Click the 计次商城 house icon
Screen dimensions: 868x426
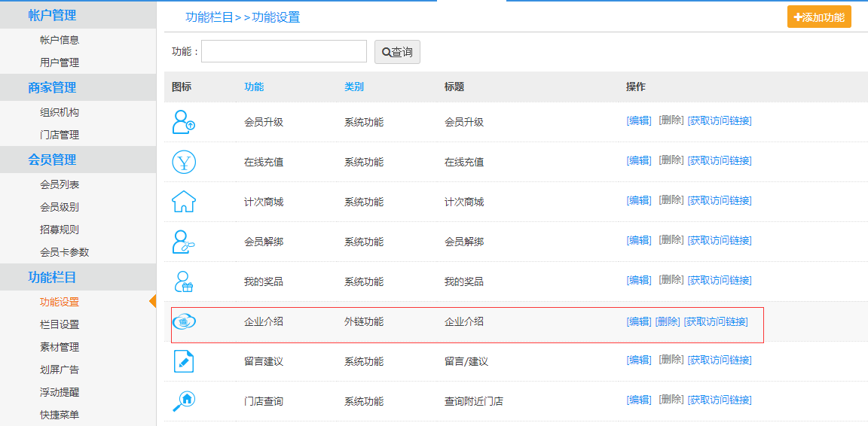(184, 202)
